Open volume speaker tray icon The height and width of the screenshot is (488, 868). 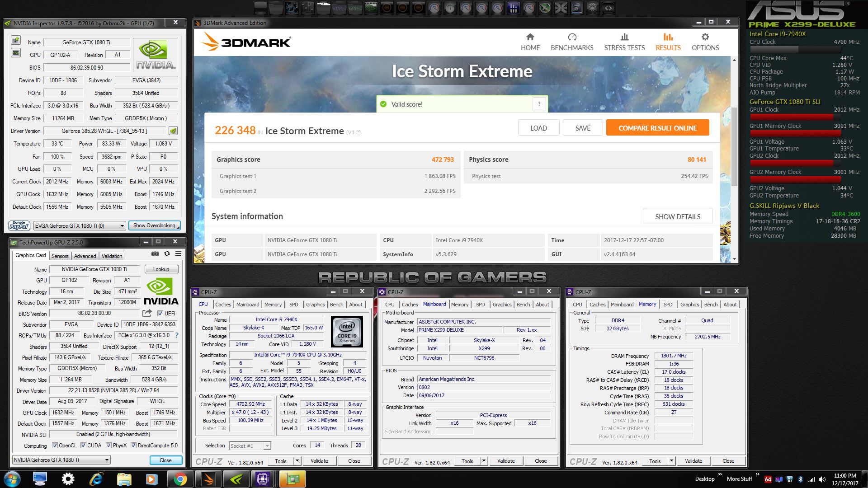coord(822,479)
